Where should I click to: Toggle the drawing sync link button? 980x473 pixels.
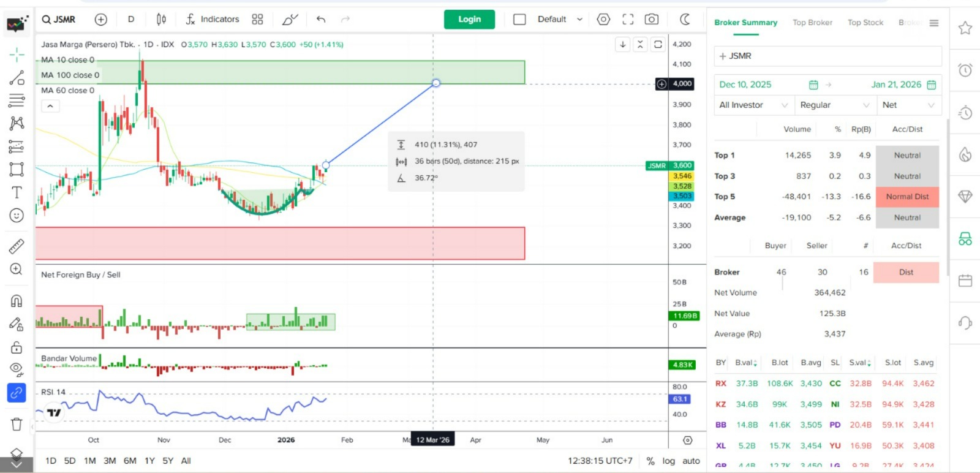pyautogui.click(x=17, y=392)
